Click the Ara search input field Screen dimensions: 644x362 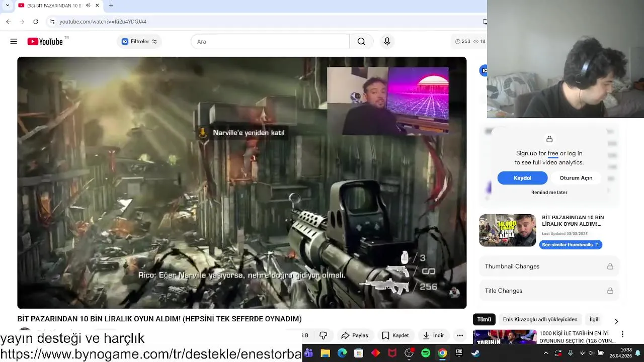(x=270, y=42)
